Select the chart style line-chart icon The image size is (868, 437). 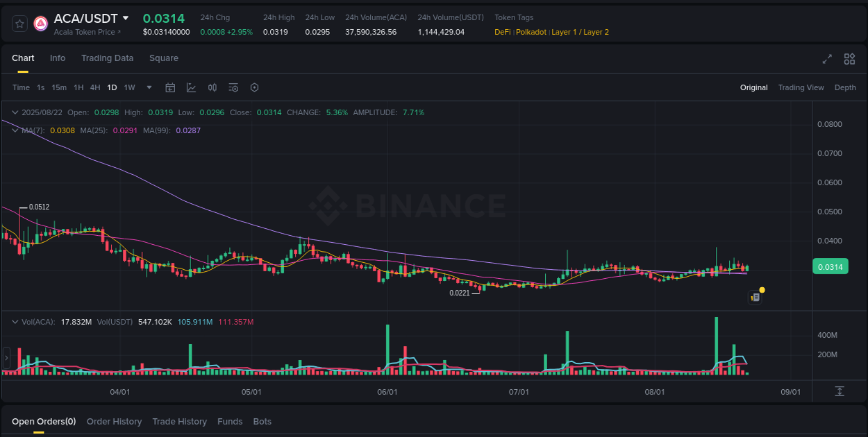191,87
